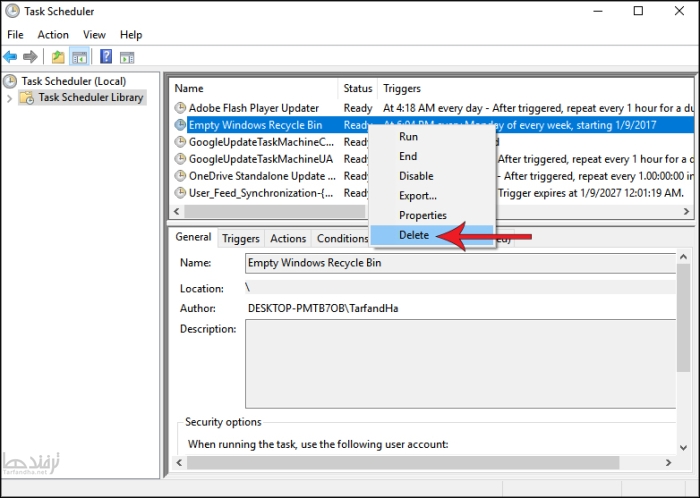Screen dimensions: 700x498
Task: Click the 'Trigger expires at 1/9/2027' text
Action: click(590, 192)
